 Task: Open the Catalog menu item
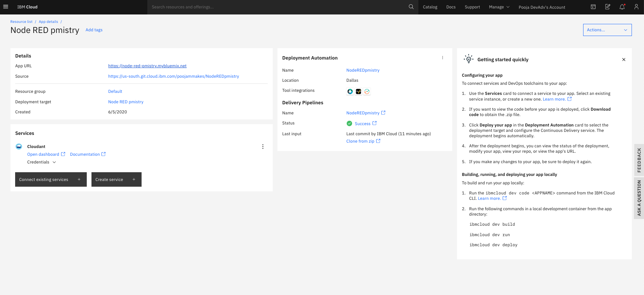(x=430, y=7)
